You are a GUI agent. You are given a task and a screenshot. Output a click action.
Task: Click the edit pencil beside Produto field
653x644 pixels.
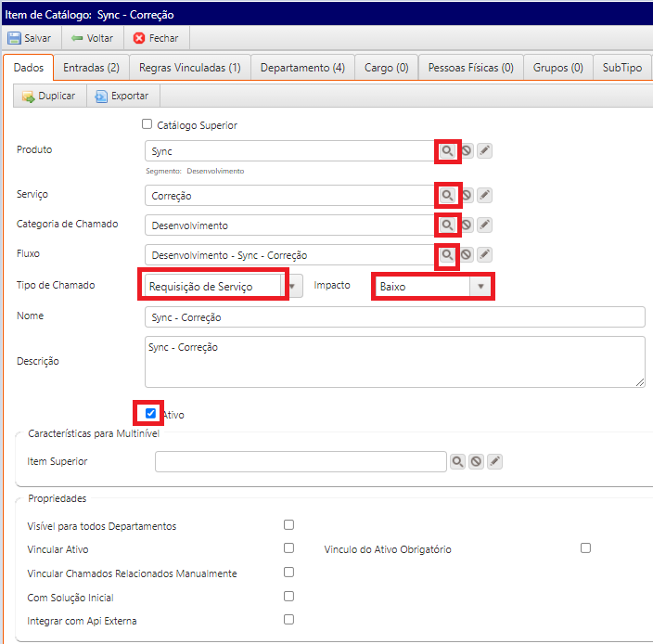pyautogui.click(x=484, y=150)
